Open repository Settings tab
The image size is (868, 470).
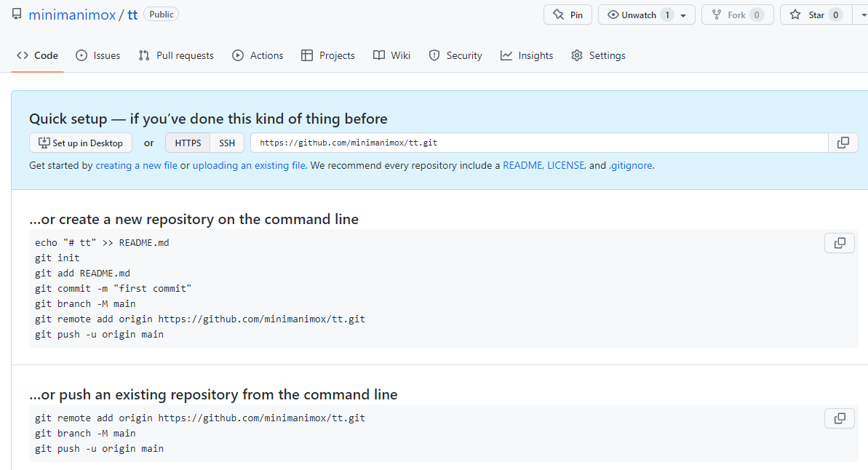coord(598,55)
